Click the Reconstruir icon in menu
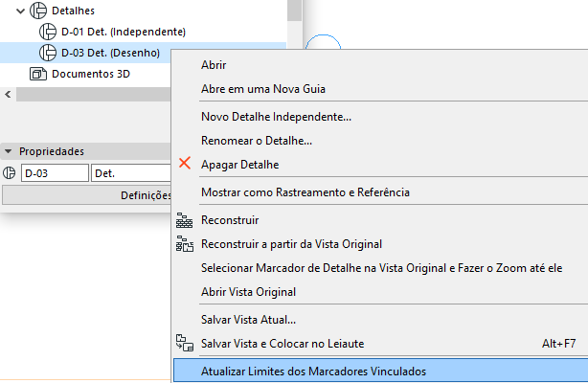The image size is (588, 383). point(185,220)
